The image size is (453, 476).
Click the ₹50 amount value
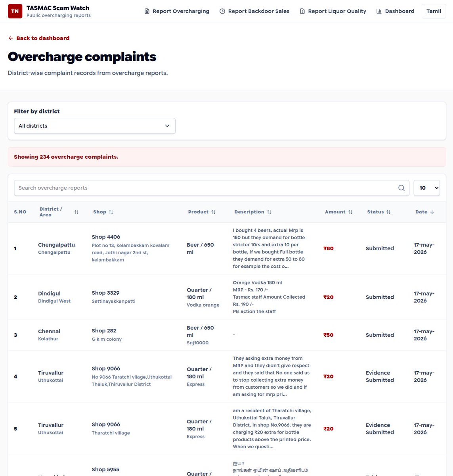tap(329, 335)
